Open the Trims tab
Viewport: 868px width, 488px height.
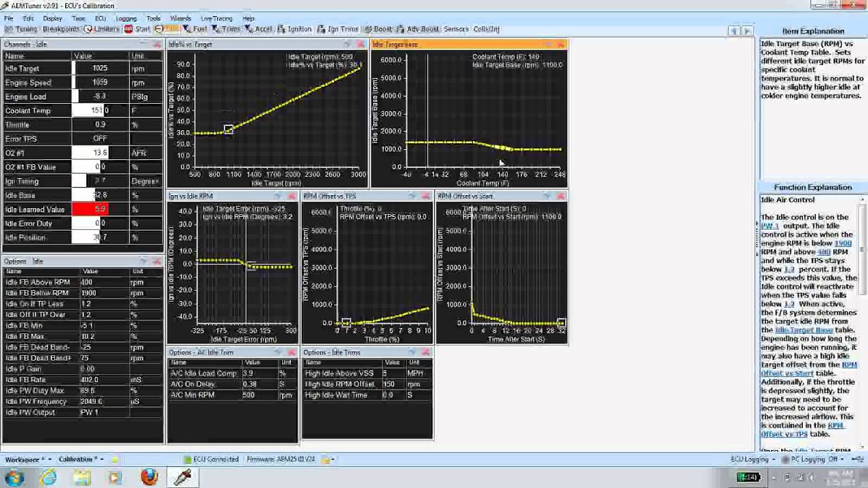(226, 29)
